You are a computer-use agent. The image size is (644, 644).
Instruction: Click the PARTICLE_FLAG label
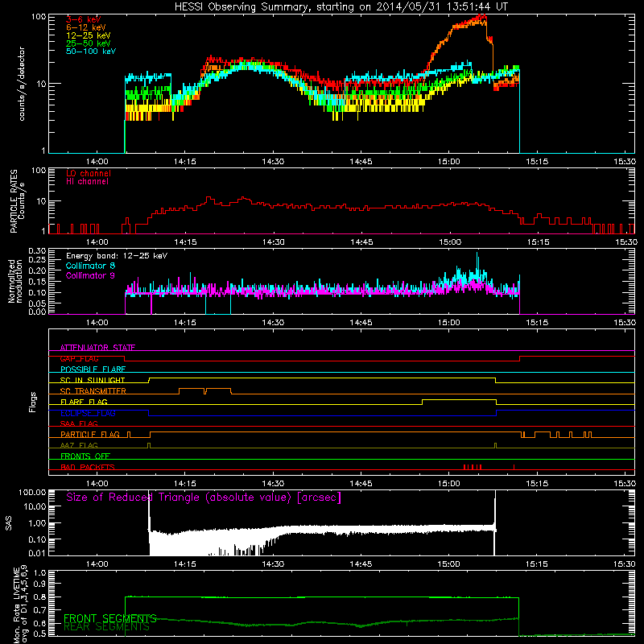click(90, 435)
